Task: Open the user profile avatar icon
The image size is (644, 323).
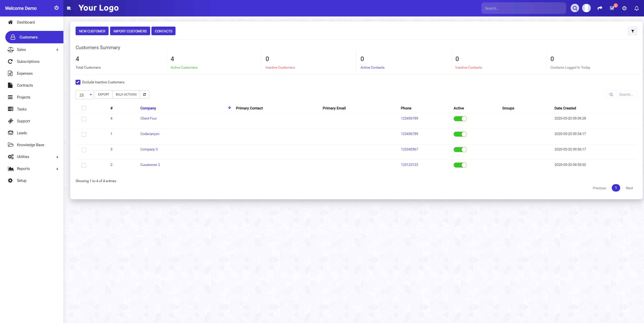Action: [586, 8]
